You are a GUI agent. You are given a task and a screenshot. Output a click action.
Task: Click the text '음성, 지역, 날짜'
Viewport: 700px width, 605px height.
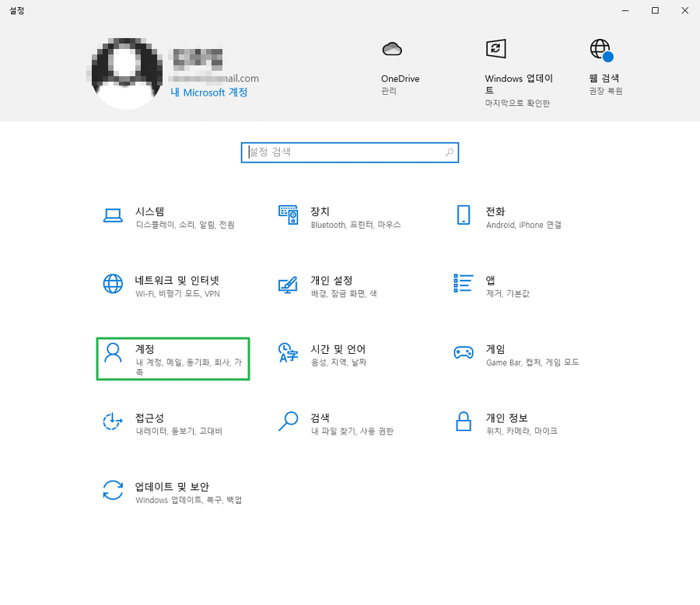pos(338,362)
